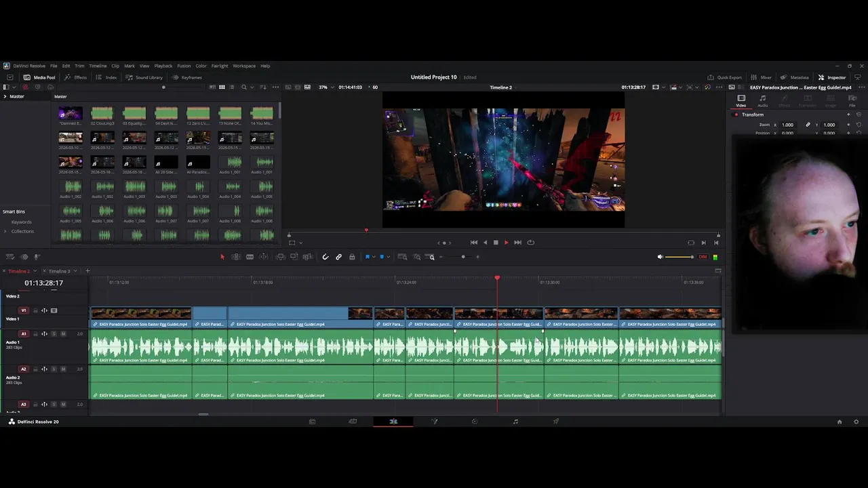Screen dimensions: 868x488
Task: Open the Color page icon
Action: [x=475, y=422]
